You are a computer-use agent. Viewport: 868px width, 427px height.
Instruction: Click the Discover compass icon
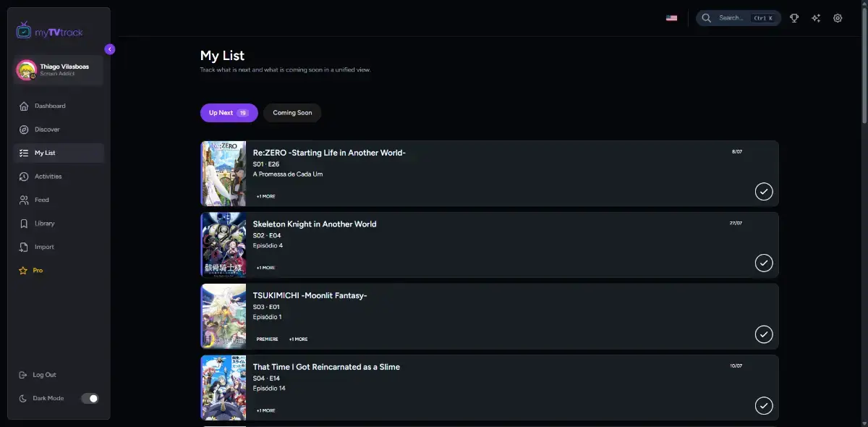(24, 130)
